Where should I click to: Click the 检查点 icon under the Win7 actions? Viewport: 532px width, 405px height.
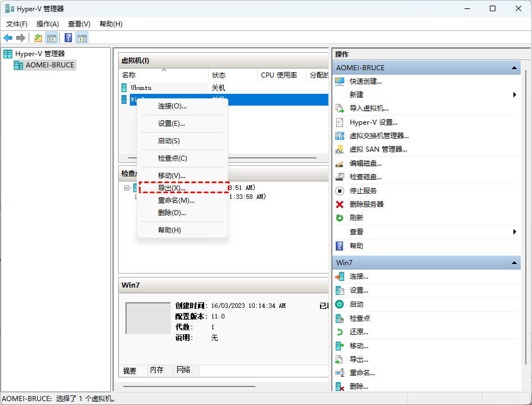[x=340, y=318]
